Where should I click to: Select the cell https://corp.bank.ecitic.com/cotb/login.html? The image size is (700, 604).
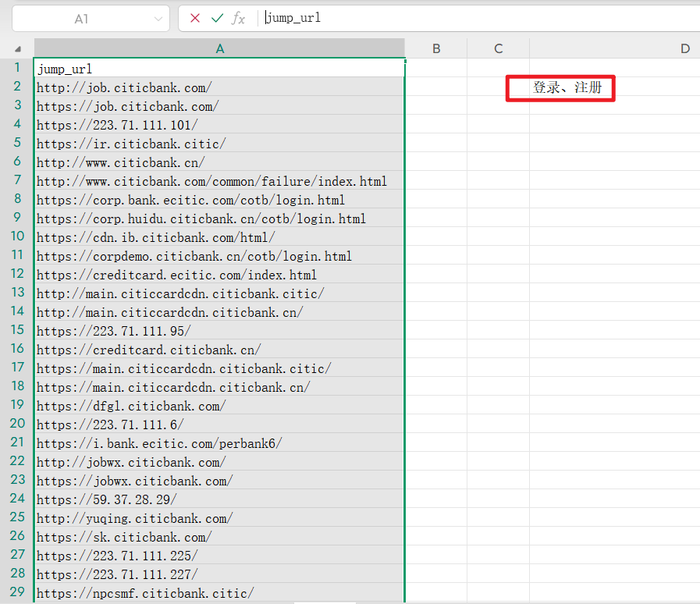219,200
